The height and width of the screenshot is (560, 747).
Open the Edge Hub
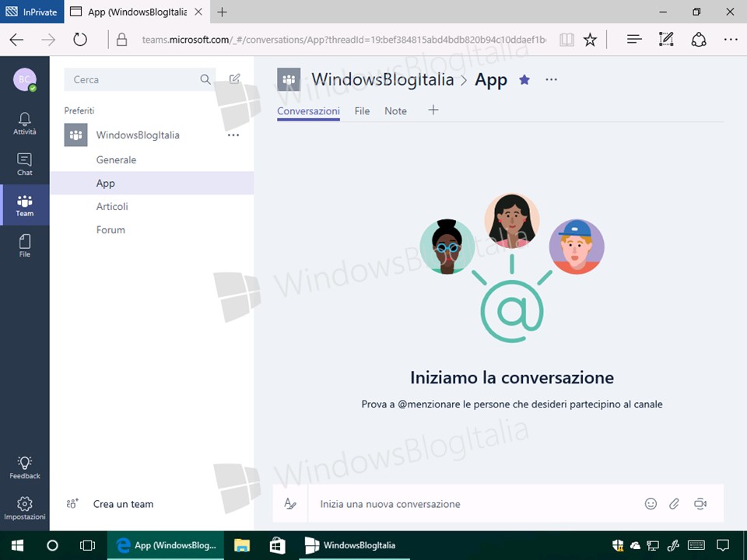634,40
